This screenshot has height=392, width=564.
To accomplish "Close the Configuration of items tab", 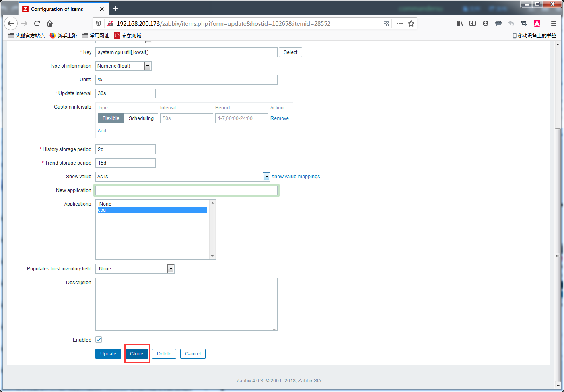I will coord(102,9).
